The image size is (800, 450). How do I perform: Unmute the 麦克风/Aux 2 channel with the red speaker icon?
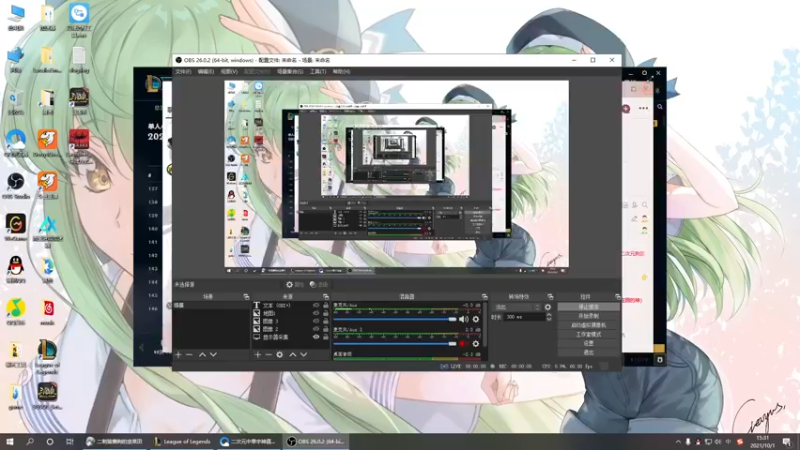coord(463,344)
